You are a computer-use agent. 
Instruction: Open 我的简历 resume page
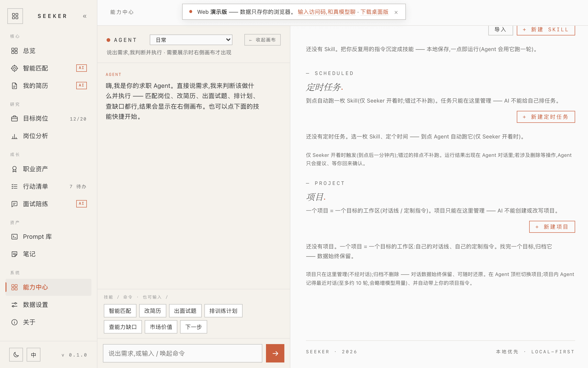tap(48, 86)
